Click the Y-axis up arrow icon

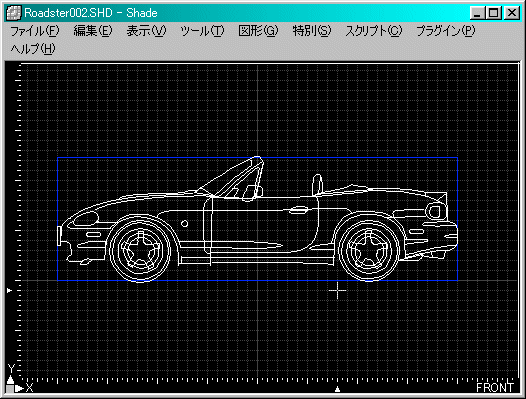10,380
